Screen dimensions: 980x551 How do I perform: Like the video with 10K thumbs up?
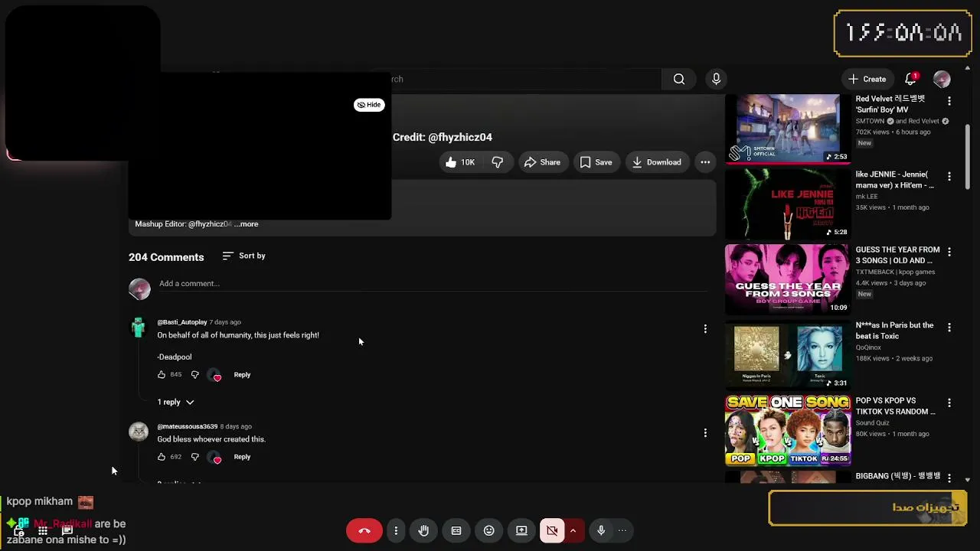click(459, 162)
